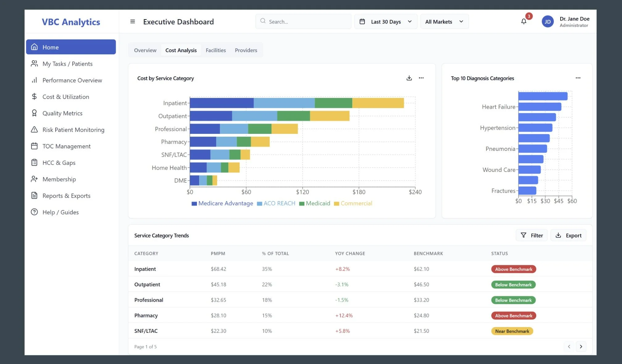Open Top 10 Diagnosis Categories options menu
This screenshot has height=364, width=622.
click(x=578, y=78)
